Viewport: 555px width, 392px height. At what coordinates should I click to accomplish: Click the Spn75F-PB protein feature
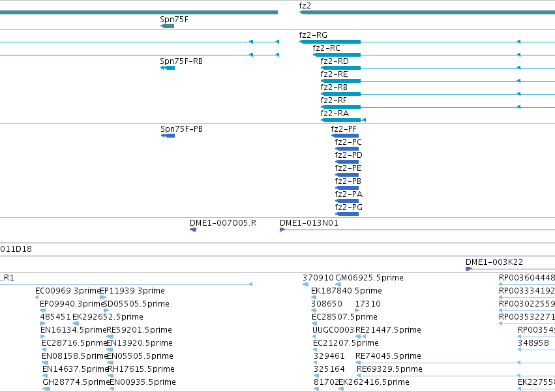coord(168,136)
